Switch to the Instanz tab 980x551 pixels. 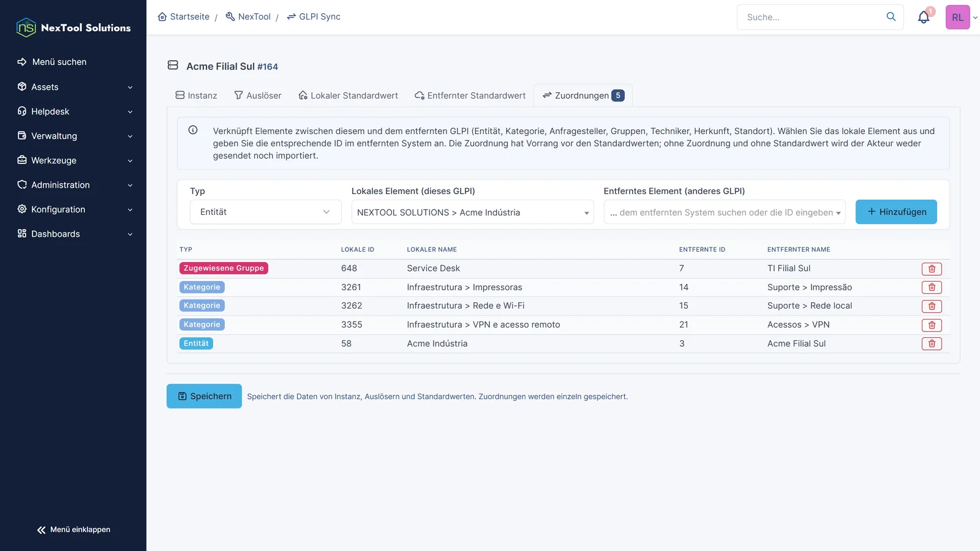click(x=196, y=96)
